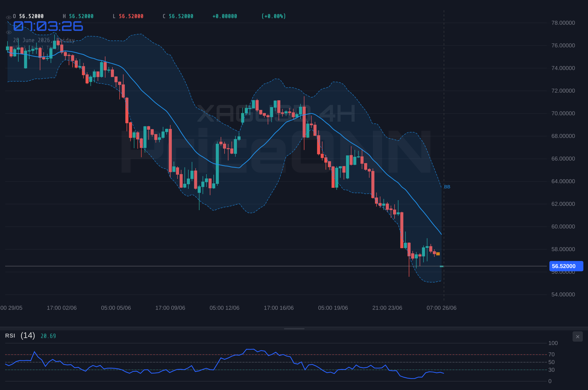Click the orange candle near the latest bars
588x390 pixels.
tap(438, 254)
